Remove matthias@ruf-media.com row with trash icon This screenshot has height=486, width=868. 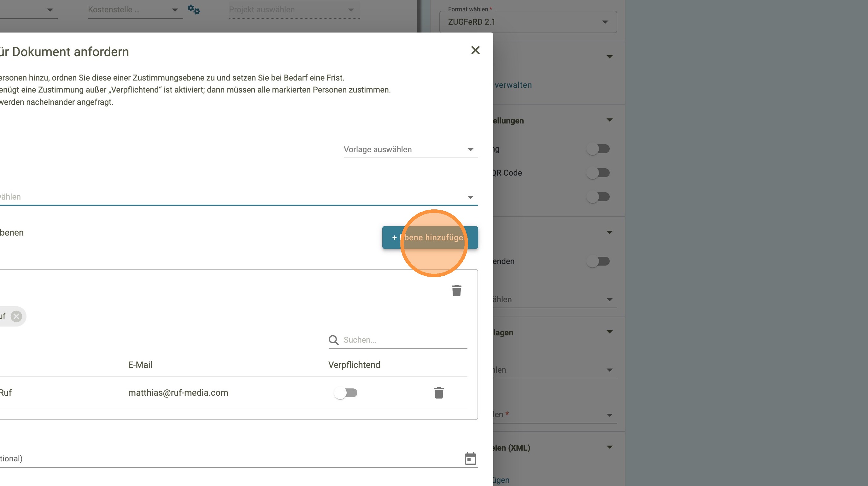coord(439,393)
